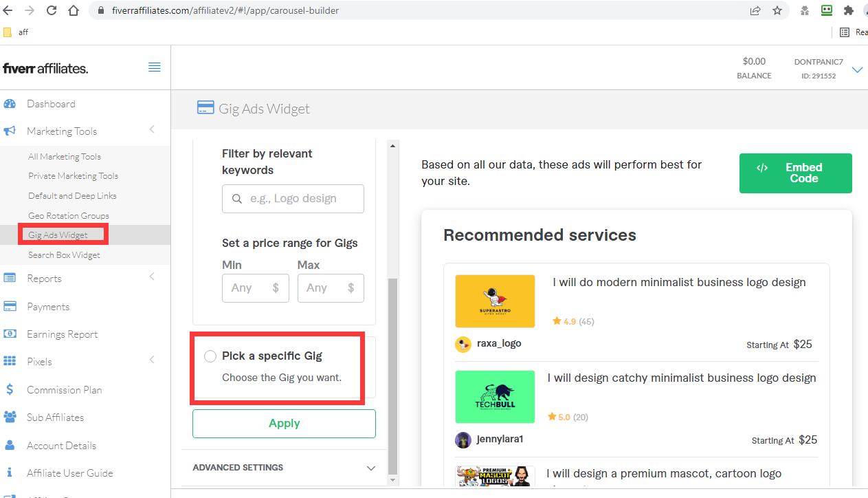Click the Max price input field
Viewport: 868px width, 498px height.
pyautogui.click(x=331, y=288)
